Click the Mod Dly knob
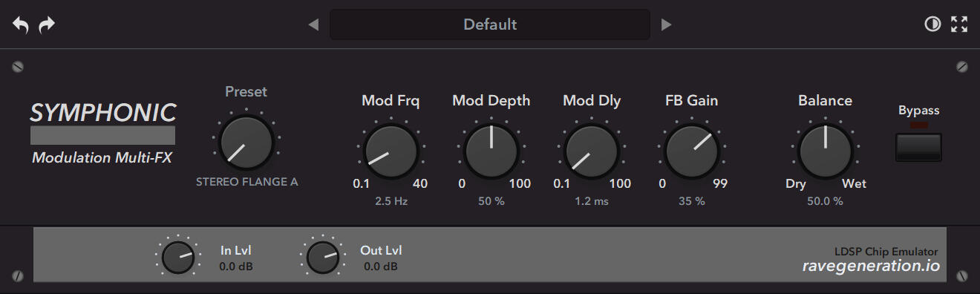This screenshot has height=294, width=980. point(592,151)
